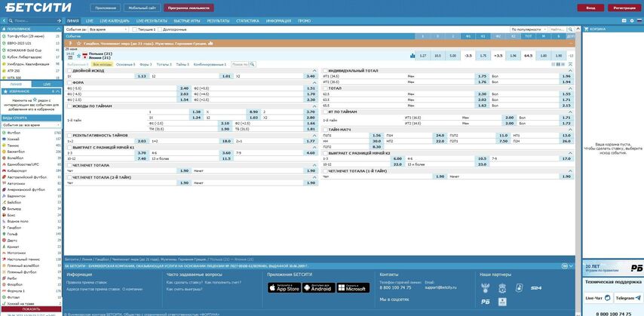Click the РБ partner logo in footer
The width and height of the screenshot is (644, 316).
[485, 302]
